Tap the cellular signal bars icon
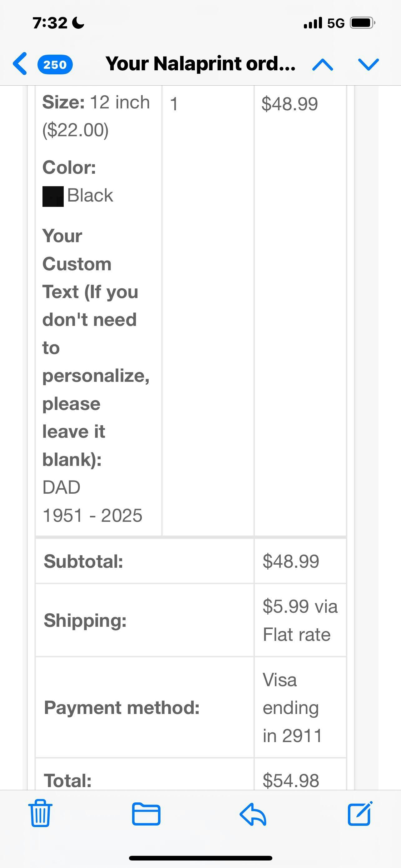 coord(313,23)
